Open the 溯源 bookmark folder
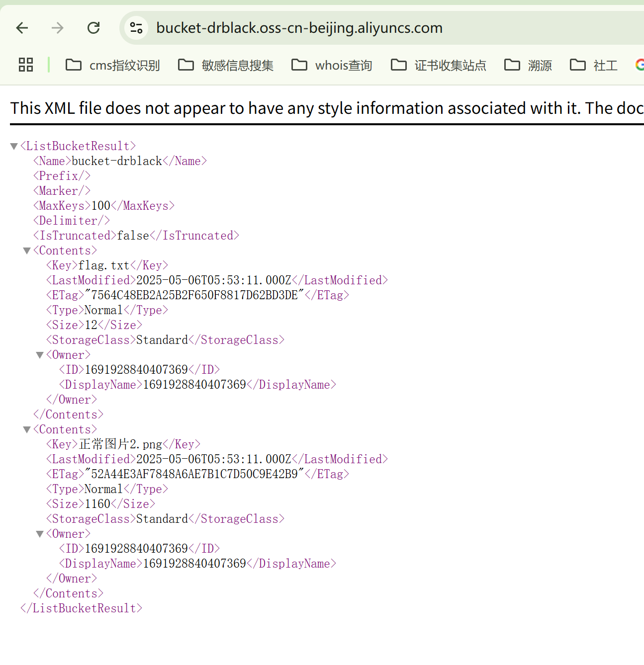The height and width of the screenshot is (665, 644). point(528,65)
